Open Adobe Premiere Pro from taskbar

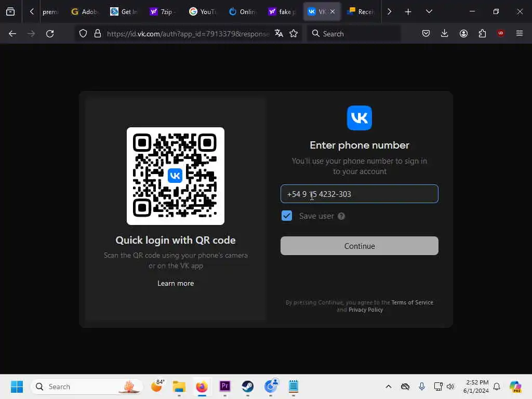tap(224, 387)
